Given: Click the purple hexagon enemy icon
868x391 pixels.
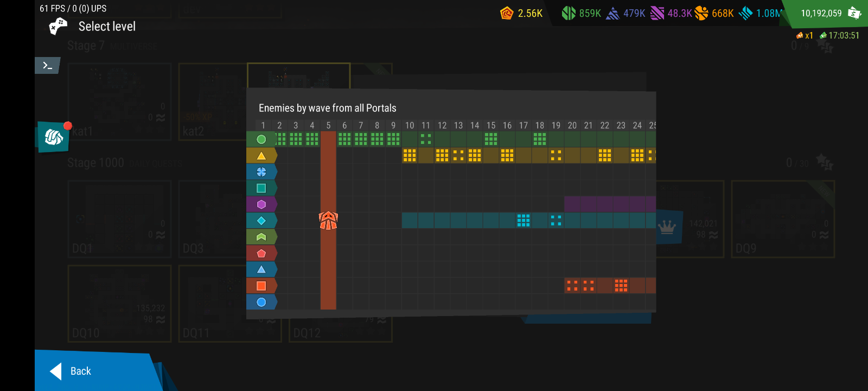Looking at the screenshot, I should pos(261,205).
